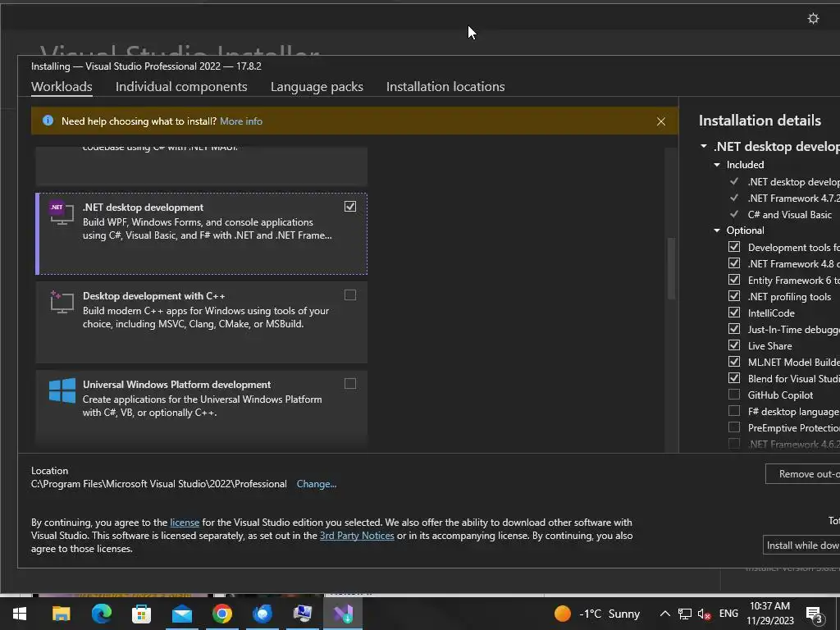840x630 pixels.
Task: Click the '.NET Framework 4.7.2' included item
Action: (x=793, y=199)
